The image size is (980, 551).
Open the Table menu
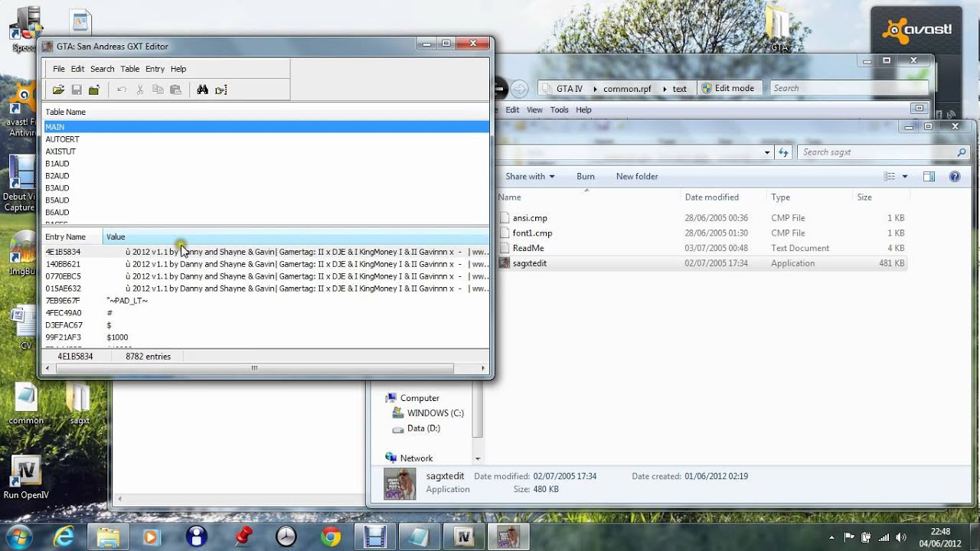[130, 69]
